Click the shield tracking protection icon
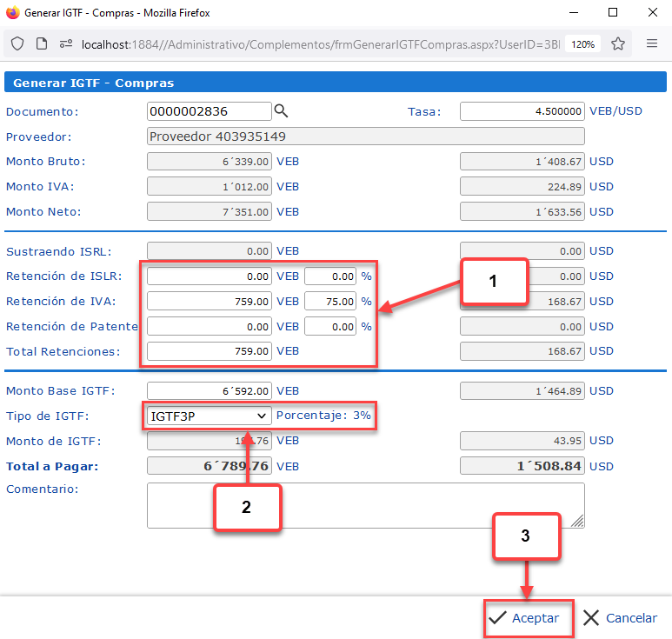The image size is (672, 639). click(x=17, y=43)
